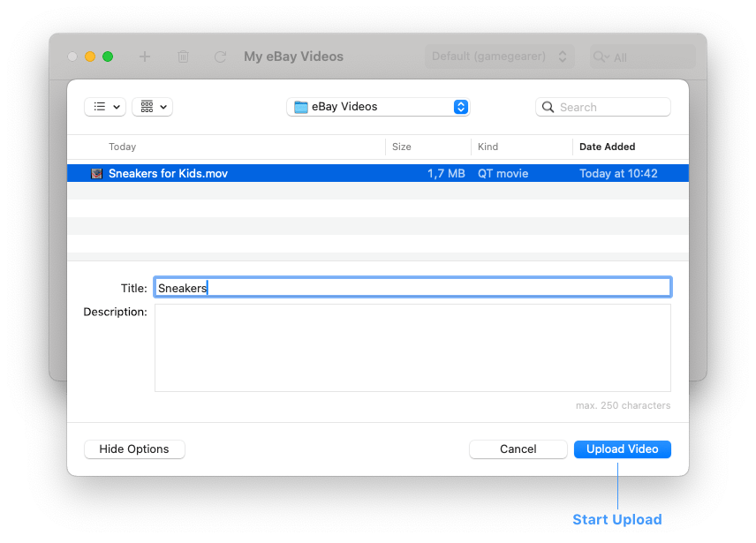Click the All search field in toolbar
Viewport: 756px width, 543px height.
(x=642, y=57)
